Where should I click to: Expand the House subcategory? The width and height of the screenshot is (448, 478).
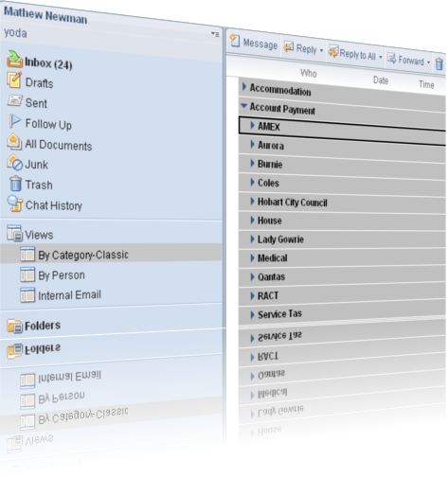(252, 220)
